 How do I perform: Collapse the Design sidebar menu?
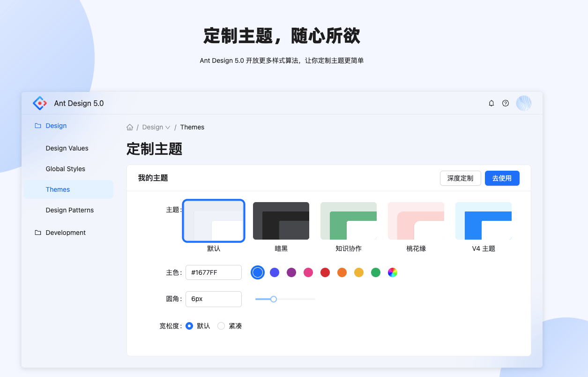68,126
